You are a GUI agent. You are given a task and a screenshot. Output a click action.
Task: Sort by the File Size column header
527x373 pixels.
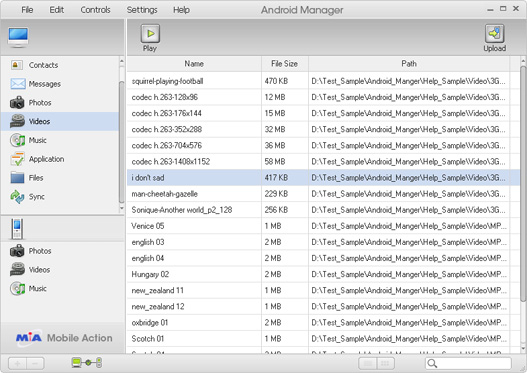tap(285, 64)
